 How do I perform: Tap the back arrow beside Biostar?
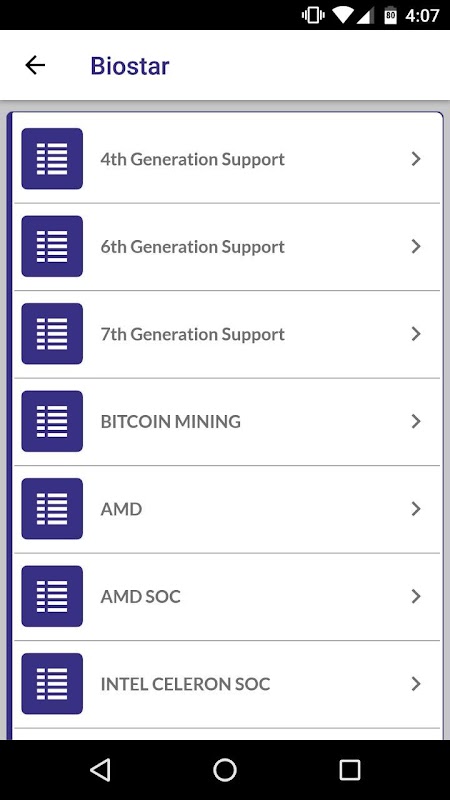35,65
